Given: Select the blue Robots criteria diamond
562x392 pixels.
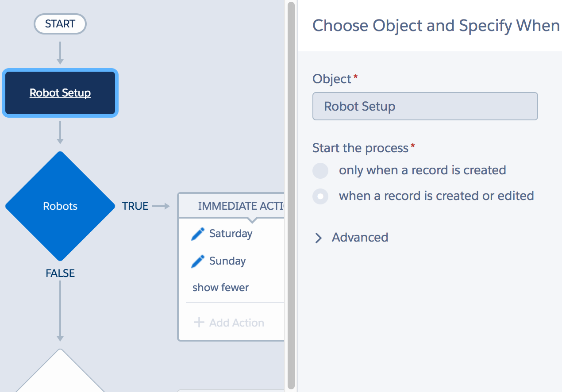Looking at the screenshot, I should pyautogui.click(x=60, y=206).
